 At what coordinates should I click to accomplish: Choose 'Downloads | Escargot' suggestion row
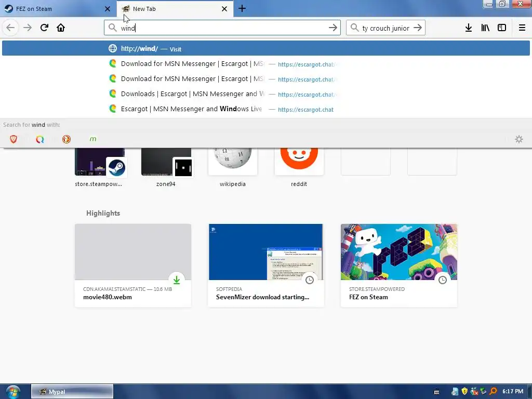265,94
